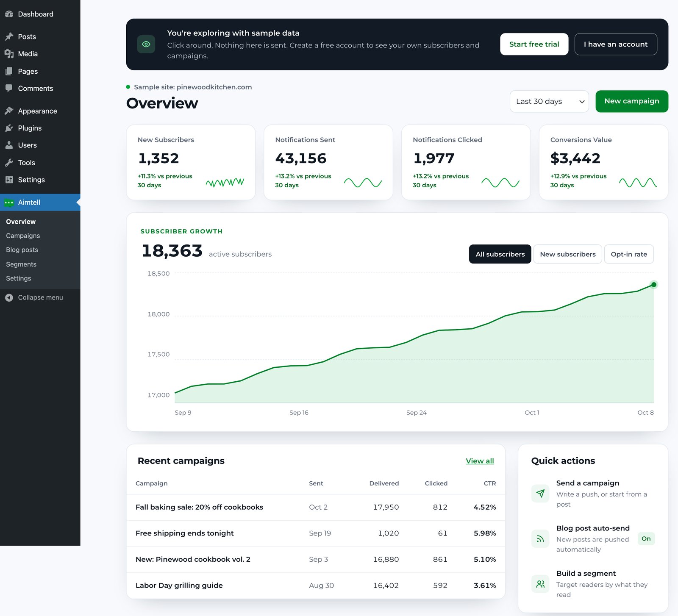Image resolution: width=678 pixels, height=616 pixels.
Task: Click the $3,442 Conversions Value figure
Action: click(575, 158)
